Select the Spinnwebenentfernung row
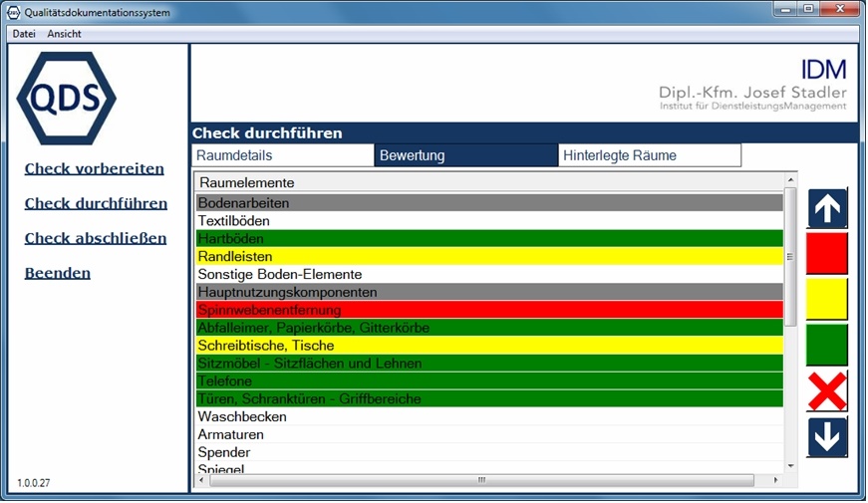 [x=488, y=310]
